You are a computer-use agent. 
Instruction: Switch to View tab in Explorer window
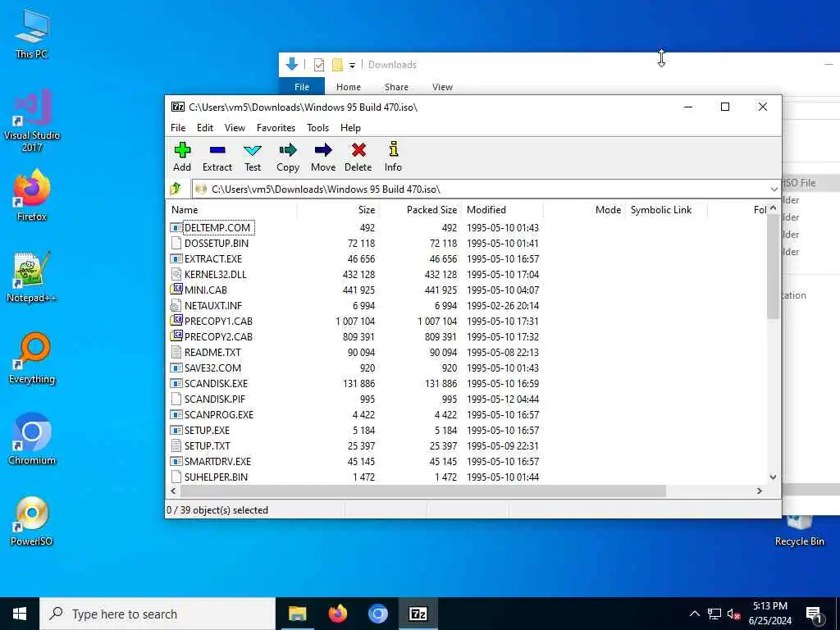pos(442,87)
